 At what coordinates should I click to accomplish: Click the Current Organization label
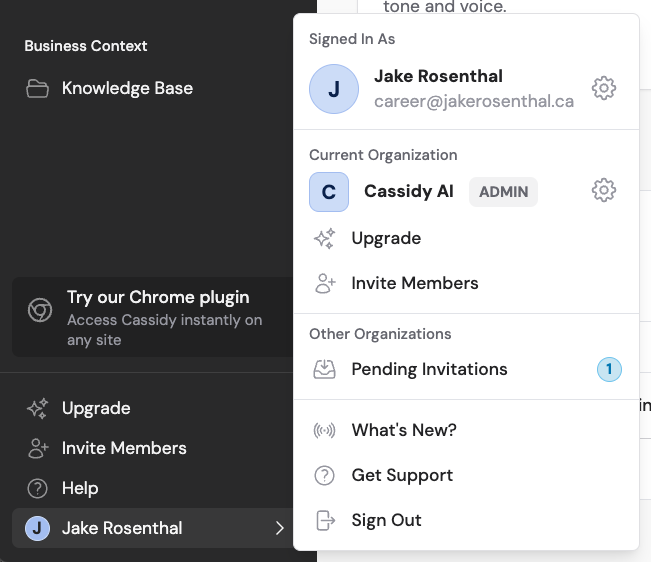383,155
